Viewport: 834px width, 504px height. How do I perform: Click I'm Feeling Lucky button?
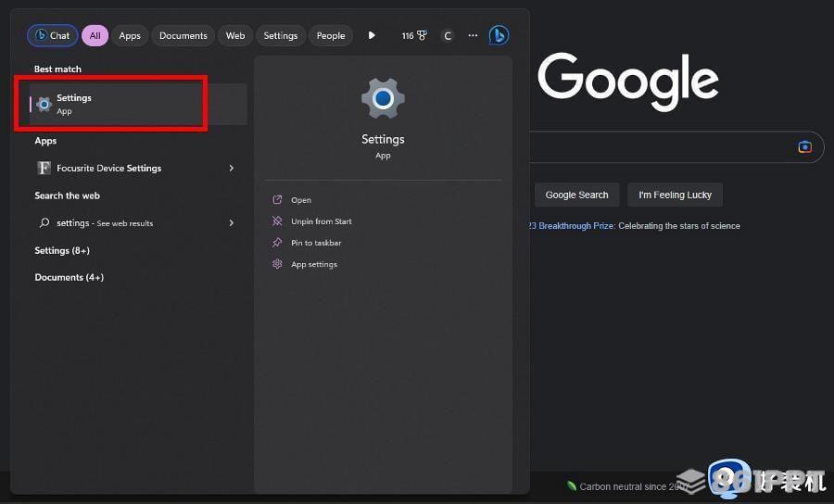(675, 195)
